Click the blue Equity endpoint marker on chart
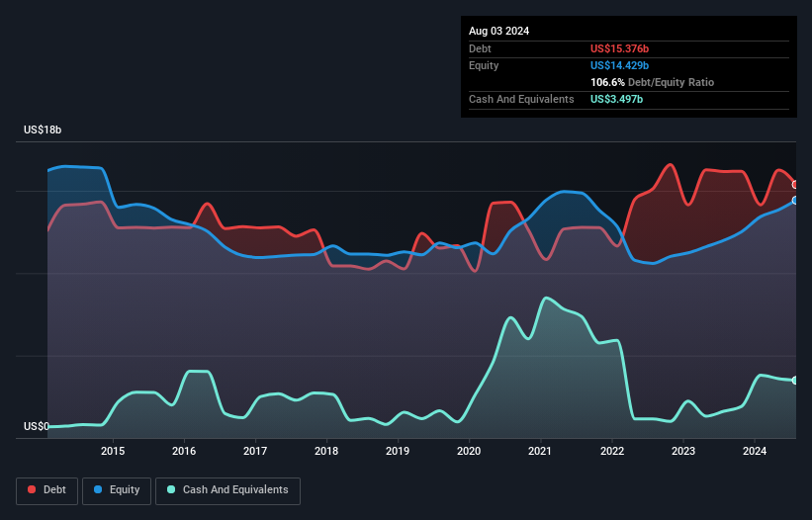 point(795,201)
